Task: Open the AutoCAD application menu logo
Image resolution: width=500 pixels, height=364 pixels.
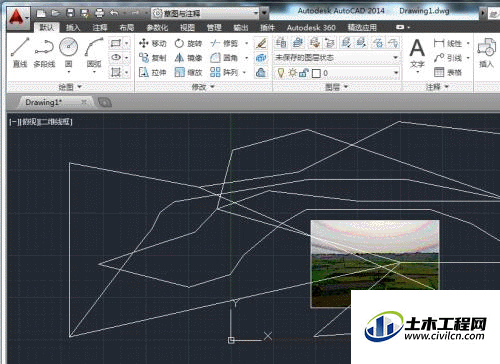Action: pyautogui.click(x=17, y=18)
